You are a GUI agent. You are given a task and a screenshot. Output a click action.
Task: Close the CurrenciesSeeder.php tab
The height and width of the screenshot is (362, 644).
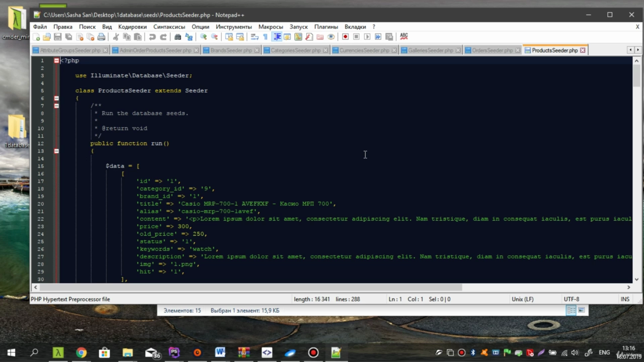pyautogui.click(x=394, y=50)
